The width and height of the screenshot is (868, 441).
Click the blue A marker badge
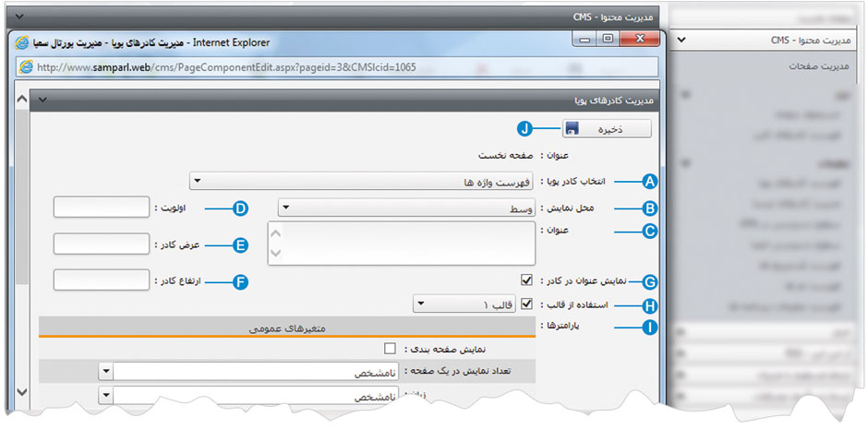[649, 181]
